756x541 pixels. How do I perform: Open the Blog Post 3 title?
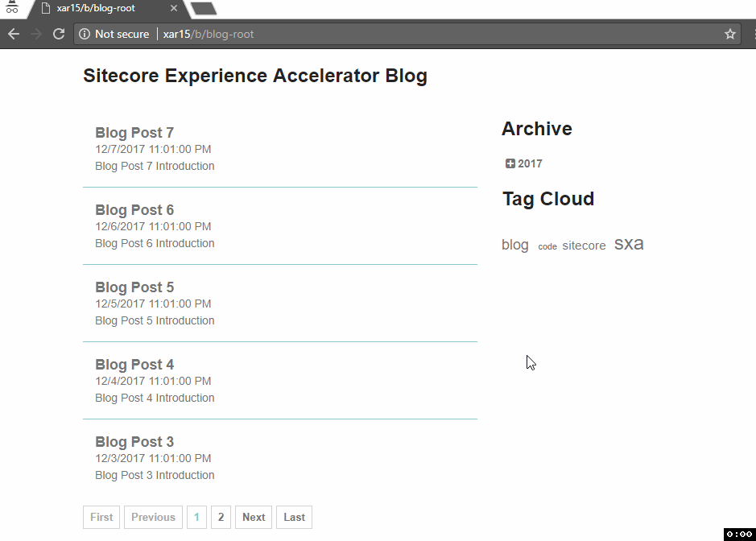click(x=134, y=442)
